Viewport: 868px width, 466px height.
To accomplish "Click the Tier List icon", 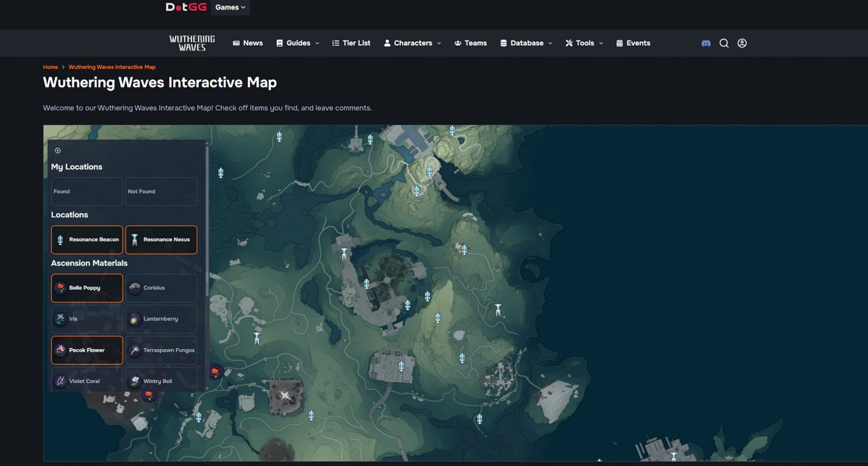I will [x=335, y=43].
